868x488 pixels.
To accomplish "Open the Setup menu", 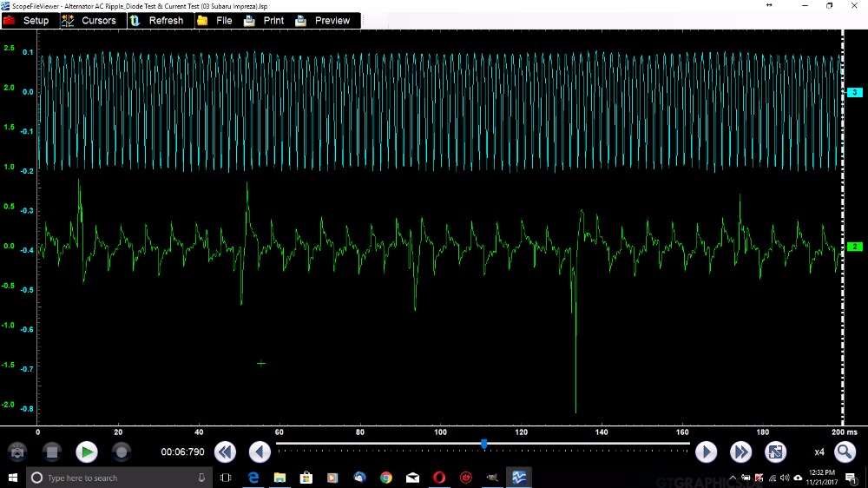I will [30, 21].
